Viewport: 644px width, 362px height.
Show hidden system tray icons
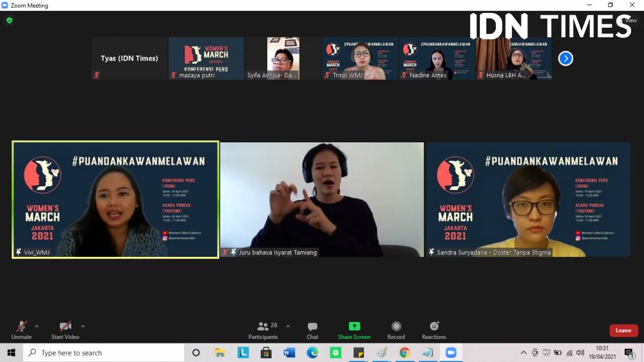tap(523, 353)
